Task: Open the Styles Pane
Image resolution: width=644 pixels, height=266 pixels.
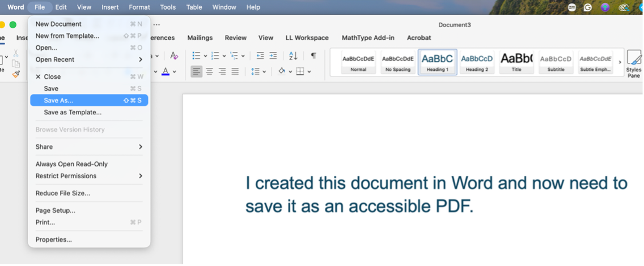Action: click(x=634, y=63)
